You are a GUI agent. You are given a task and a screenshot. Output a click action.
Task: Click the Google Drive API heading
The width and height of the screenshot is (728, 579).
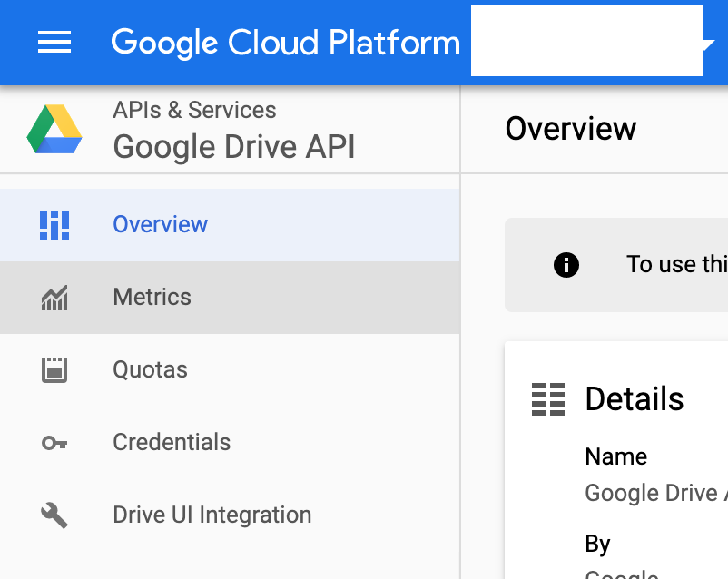[234, 147]
